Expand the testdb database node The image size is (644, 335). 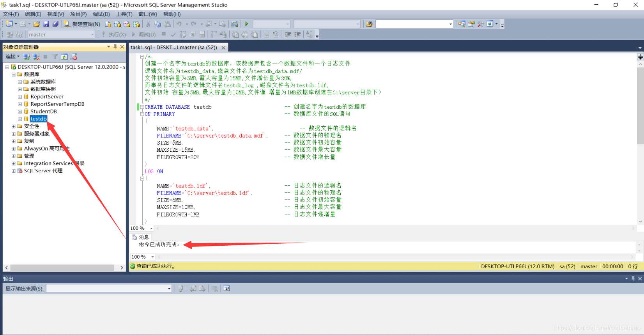pos(19,119)
